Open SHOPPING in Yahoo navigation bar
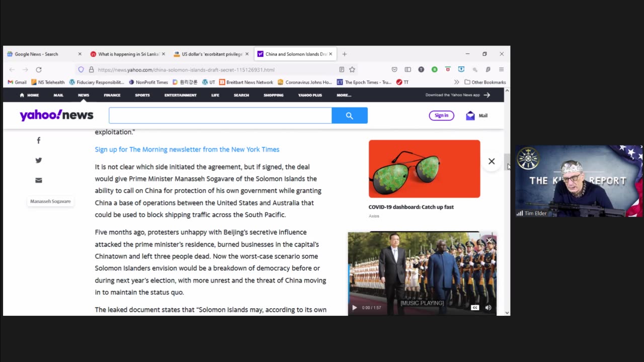 pos(274,95)
